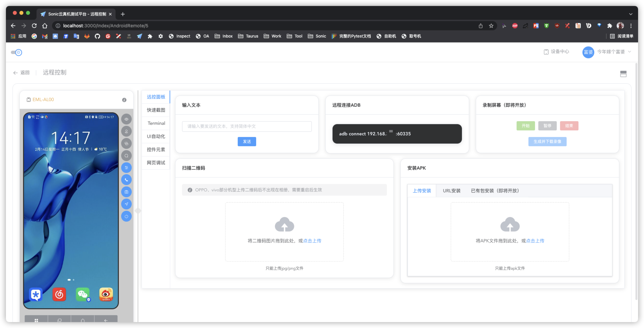
Task: Select the 快速截图 tab
Action: [156, 110]
